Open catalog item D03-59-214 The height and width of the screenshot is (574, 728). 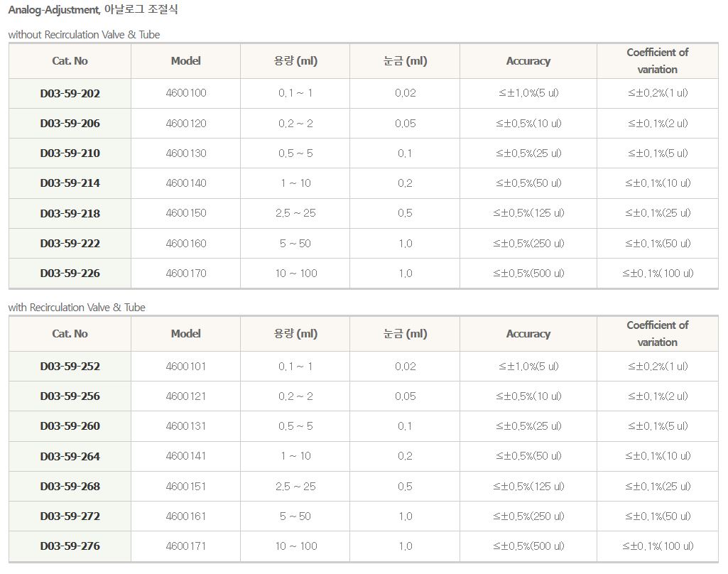pos(70,183)
